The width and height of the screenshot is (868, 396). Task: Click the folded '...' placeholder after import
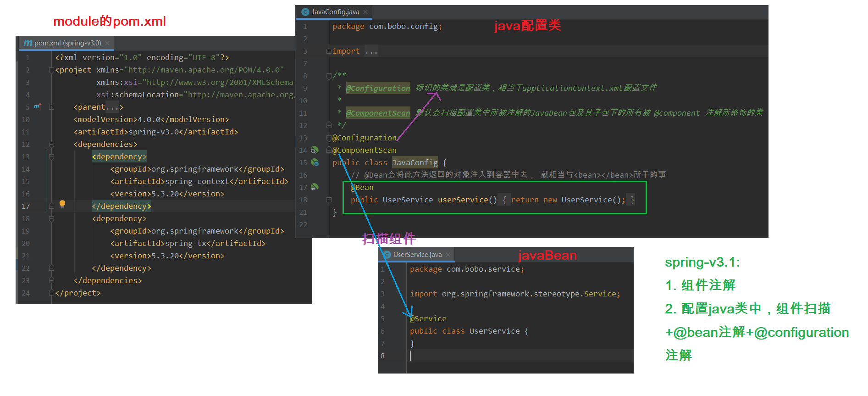click(371, 51)
